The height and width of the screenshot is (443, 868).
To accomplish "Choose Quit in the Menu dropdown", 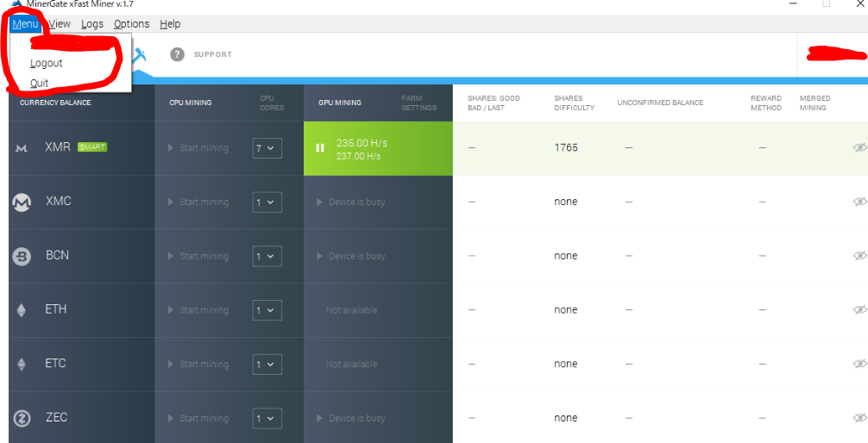I will coord(39,84).
